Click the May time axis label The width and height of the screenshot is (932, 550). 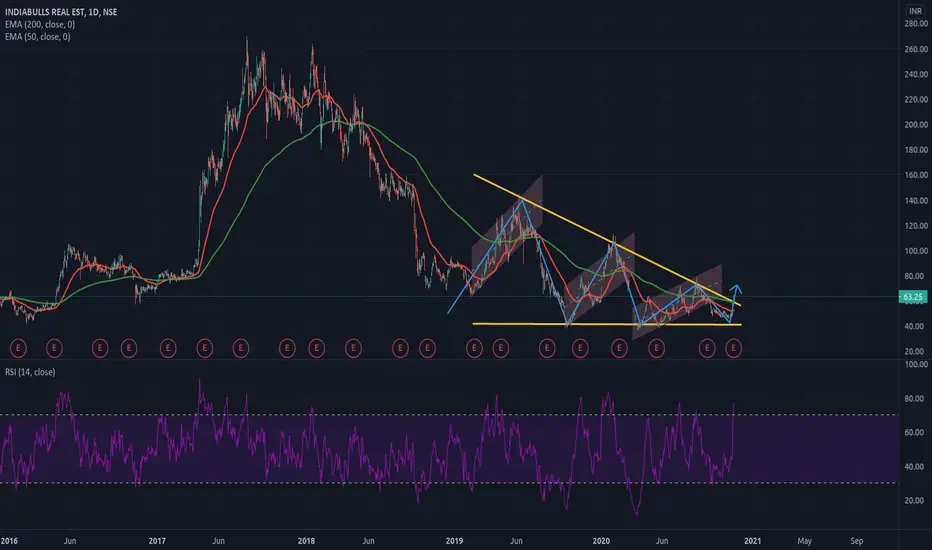tap(804, 541)
